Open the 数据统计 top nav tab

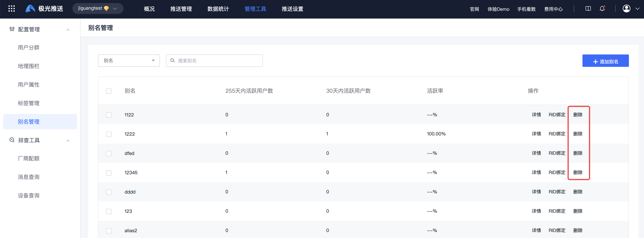click(x=218, y=9)
